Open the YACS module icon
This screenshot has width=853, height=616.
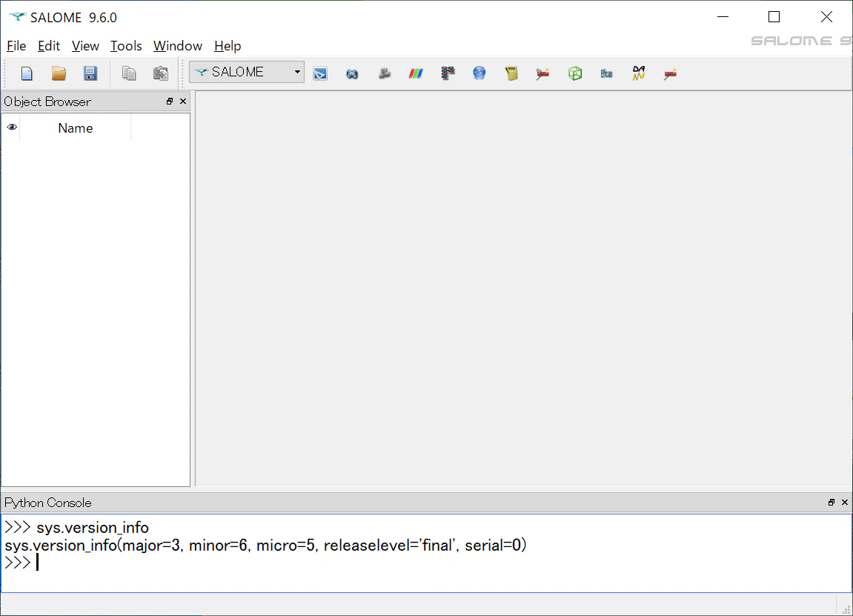pos(448,73)
